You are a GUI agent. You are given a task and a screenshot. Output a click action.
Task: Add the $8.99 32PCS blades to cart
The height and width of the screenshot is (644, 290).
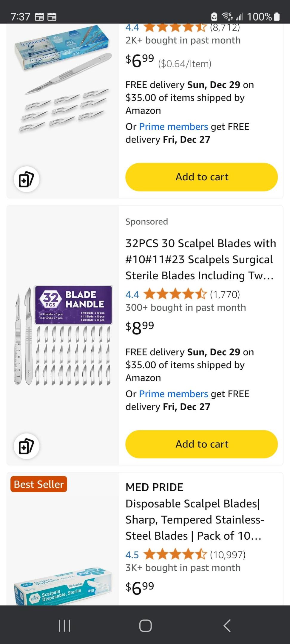point(202,444)
